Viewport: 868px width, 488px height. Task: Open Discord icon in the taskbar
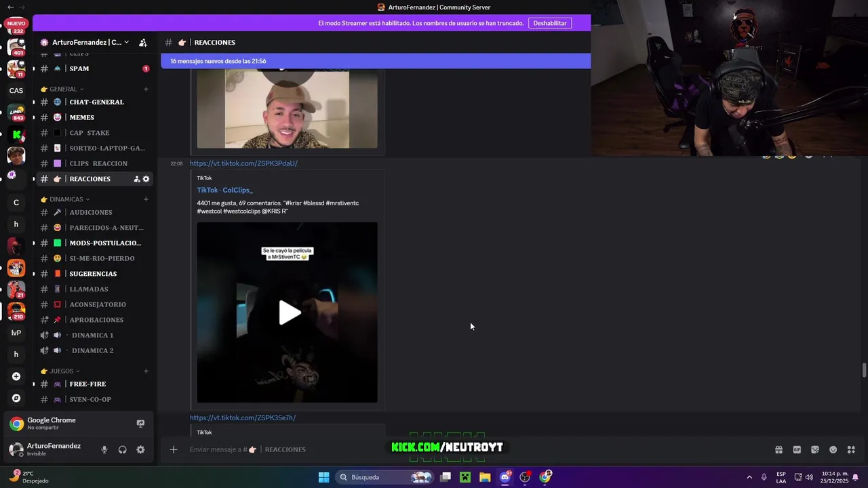pyautogui.click(x=505, y=477)
